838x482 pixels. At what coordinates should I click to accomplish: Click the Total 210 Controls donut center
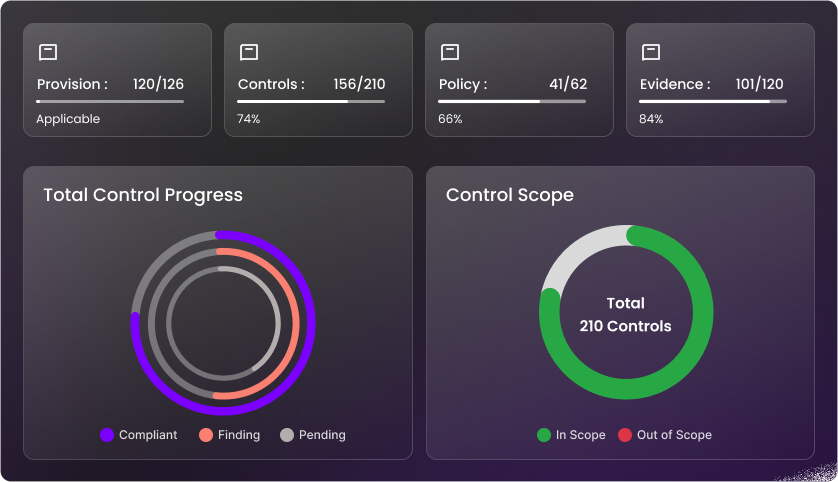tap(626, 315)
